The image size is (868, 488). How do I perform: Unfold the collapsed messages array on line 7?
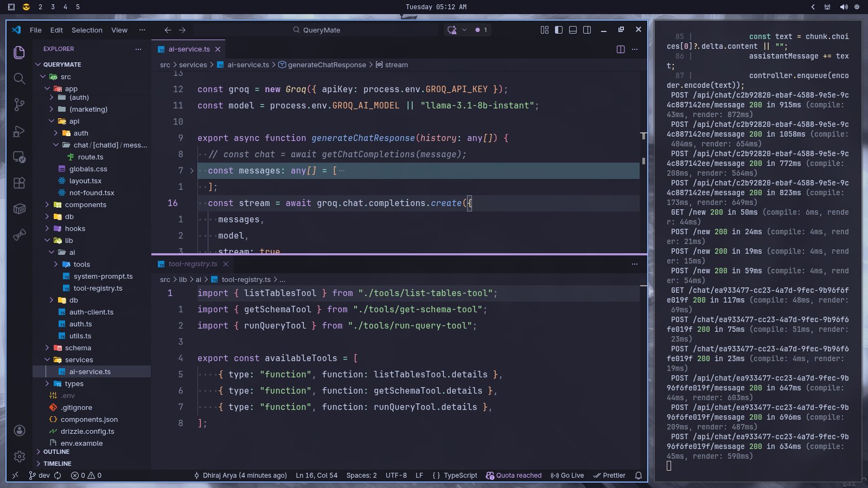tap(192, 171)
